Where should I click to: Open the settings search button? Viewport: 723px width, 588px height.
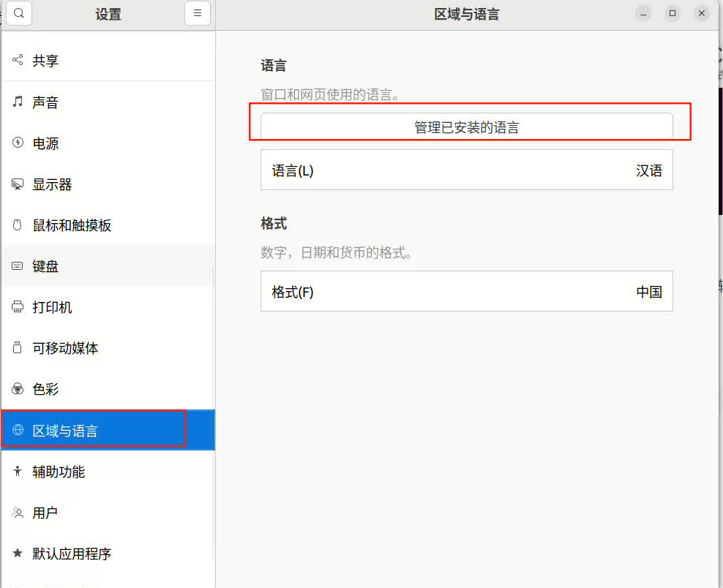[x=18, y=13]
